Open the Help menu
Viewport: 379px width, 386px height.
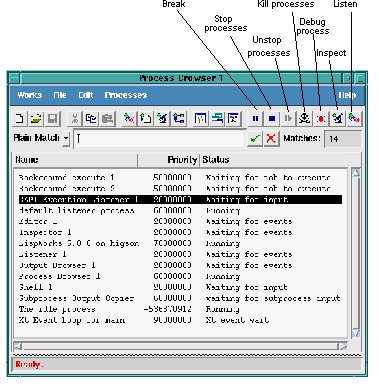[347, 95]
